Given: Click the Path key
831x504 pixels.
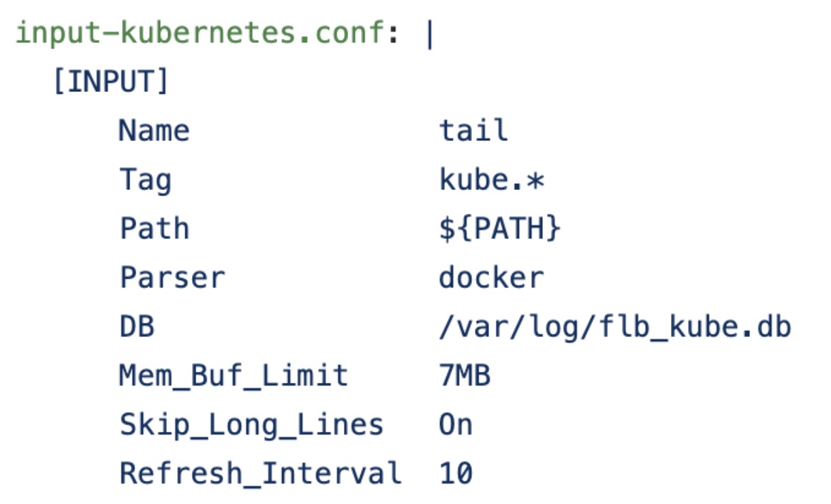Looking at the screenshot, I should 154,229.
